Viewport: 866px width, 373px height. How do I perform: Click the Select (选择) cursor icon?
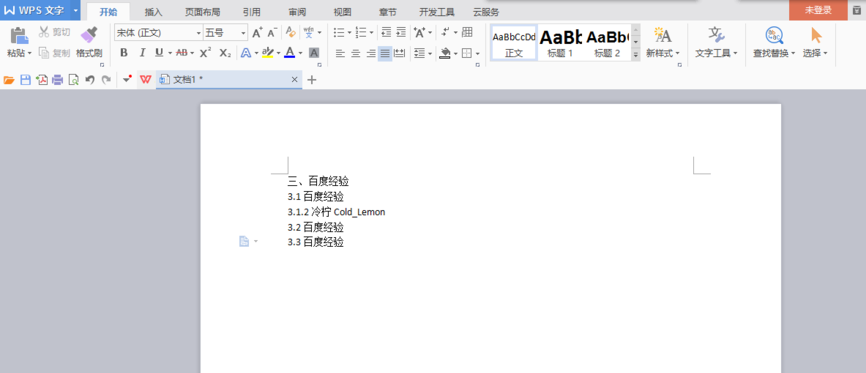[x=816, y=35]
